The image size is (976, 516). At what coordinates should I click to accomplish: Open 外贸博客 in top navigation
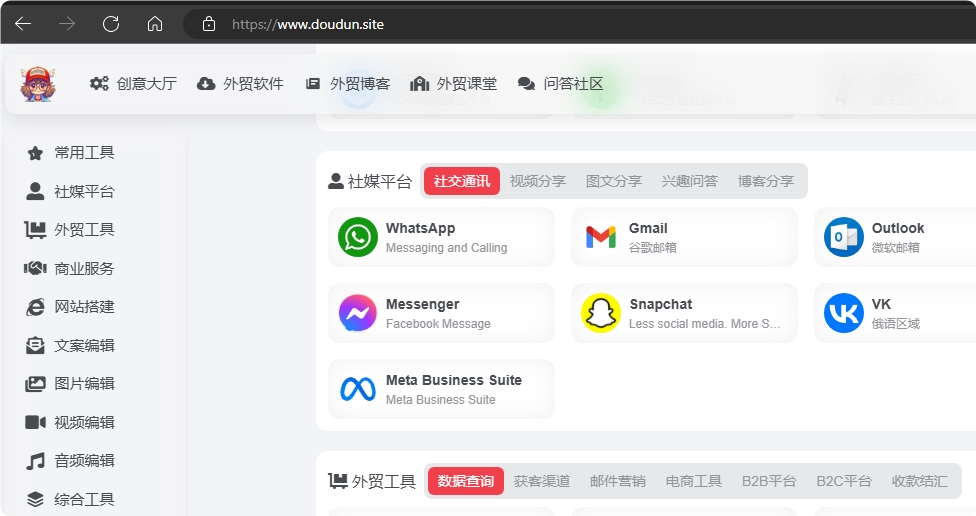(x=347, y=83)
